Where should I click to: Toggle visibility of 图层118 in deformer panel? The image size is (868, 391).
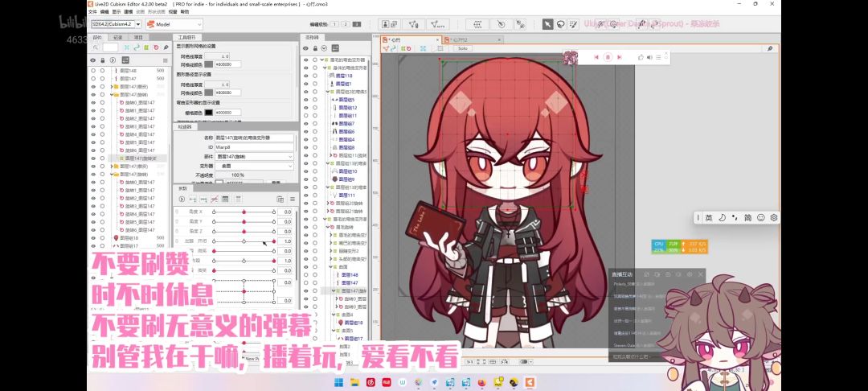[x=305, y=76]
